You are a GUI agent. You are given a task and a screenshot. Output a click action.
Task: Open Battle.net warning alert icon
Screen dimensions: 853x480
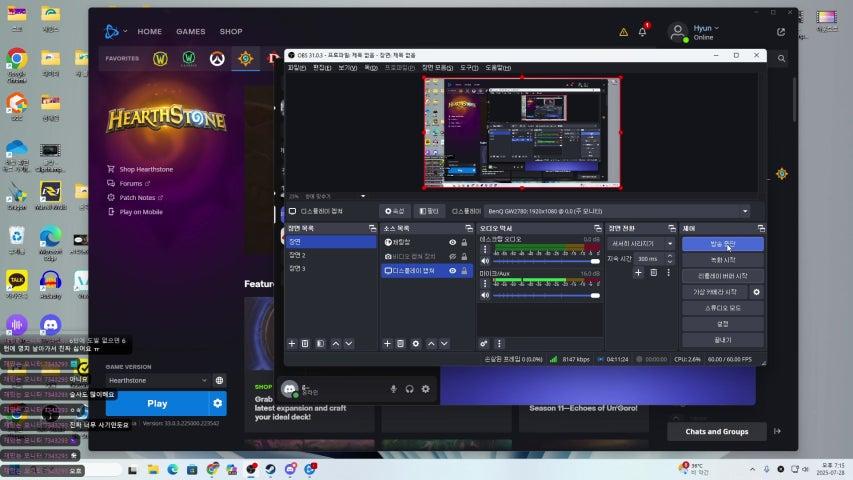[623, 32]
